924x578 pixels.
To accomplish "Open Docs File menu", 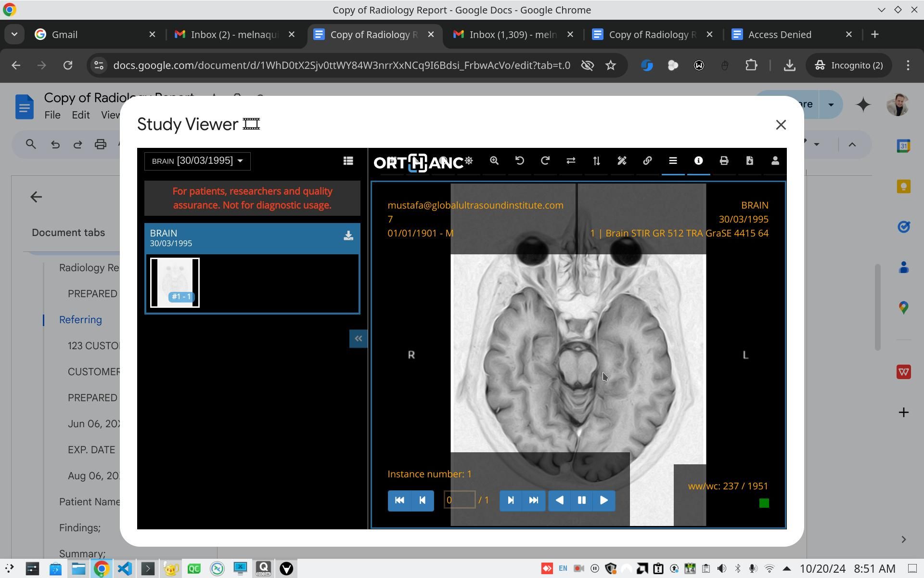I will pos(52,115).
